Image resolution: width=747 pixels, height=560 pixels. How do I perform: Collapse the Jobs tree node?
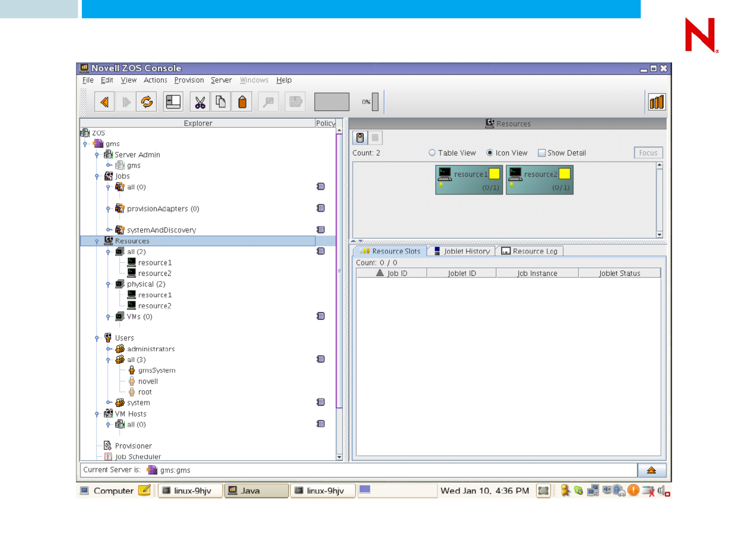pos(97,176)
